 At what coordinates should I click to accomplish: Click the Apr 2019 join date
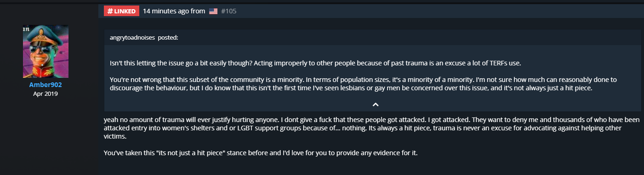[x=45, y=93]
